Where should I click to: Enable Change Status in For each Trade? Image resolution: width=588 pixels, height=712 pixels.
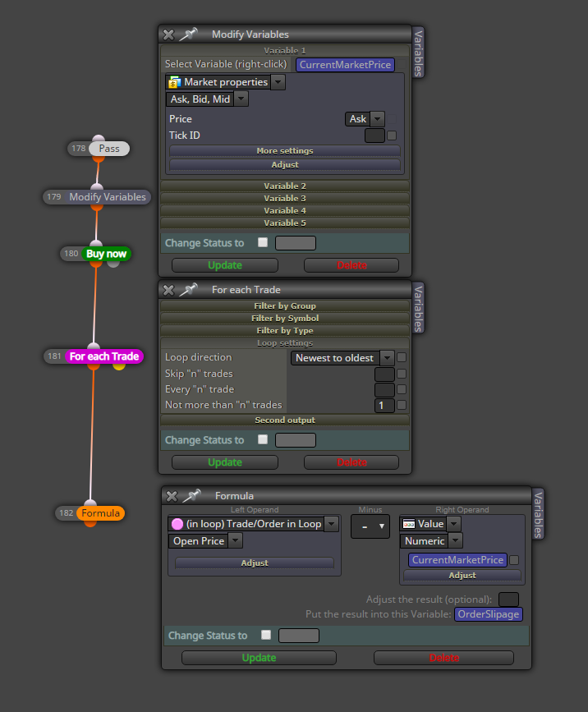pyautogui.click(x=263, y=439)
